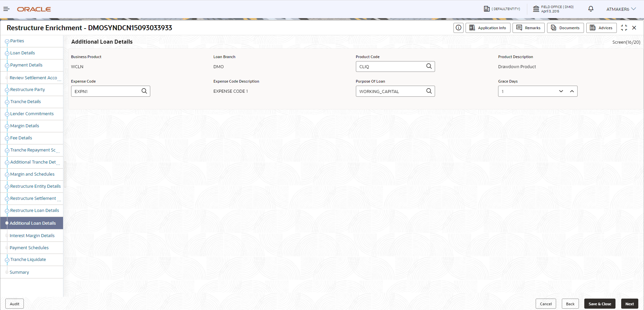The width and height of the screenshot is (644, 310).
Task: Click Save & Close
Action: coord(600,304)
